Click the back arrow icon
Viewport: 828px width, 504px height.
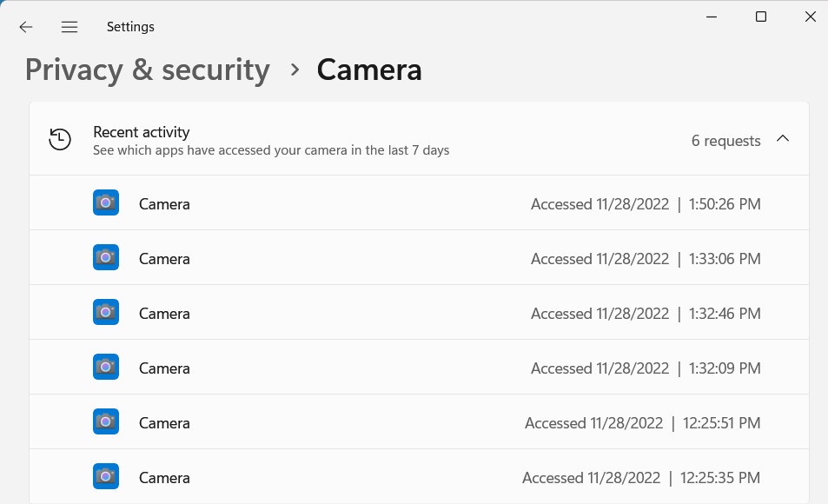[x=26, y=27]
